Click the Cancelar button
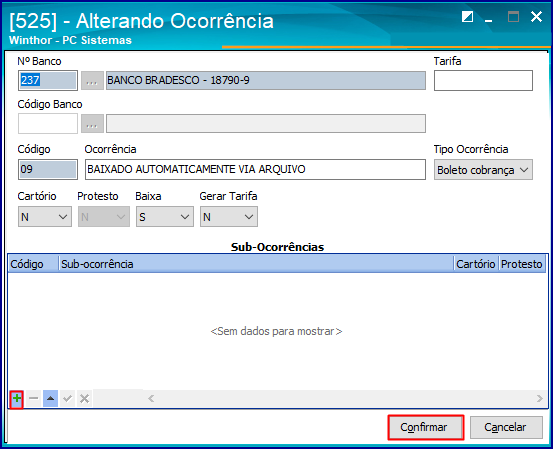Viewport: 553px width, 449px height. (506, 427)
